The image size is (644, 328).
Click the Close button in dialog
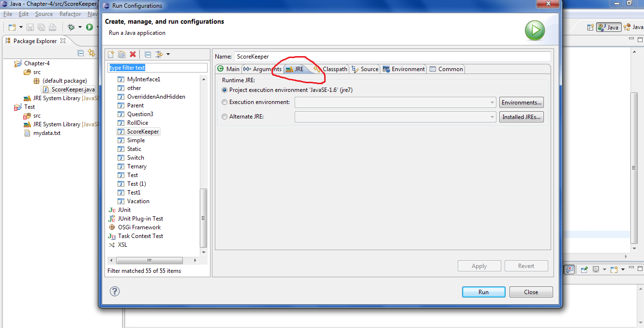pyautogui.click(x=531, y=292)
